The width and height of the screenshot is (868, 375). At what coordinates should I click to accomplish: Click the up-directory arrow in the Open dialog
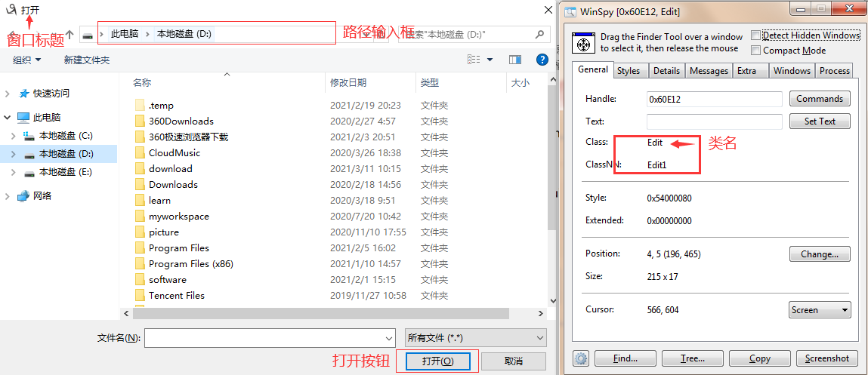[70, 34]
